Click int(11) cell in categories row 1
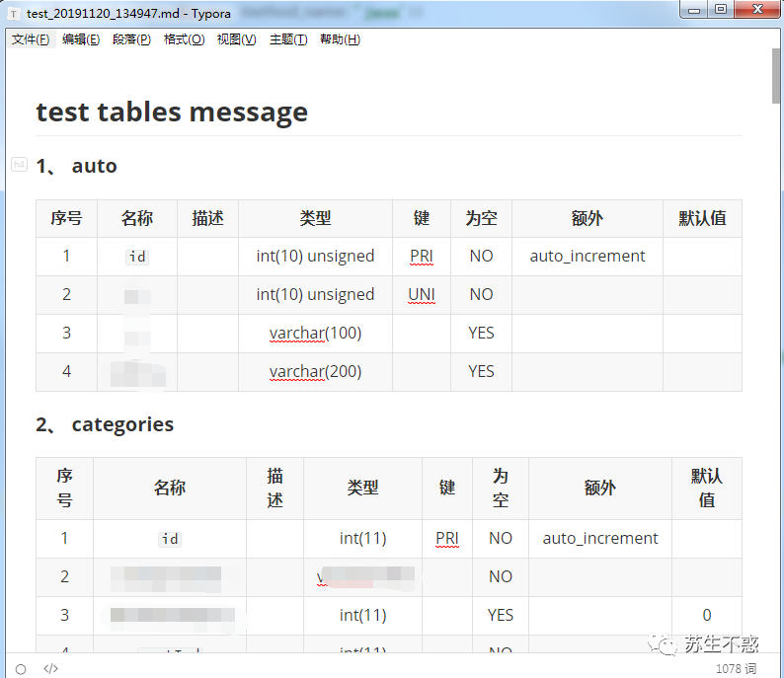 [x=363, y=539]
